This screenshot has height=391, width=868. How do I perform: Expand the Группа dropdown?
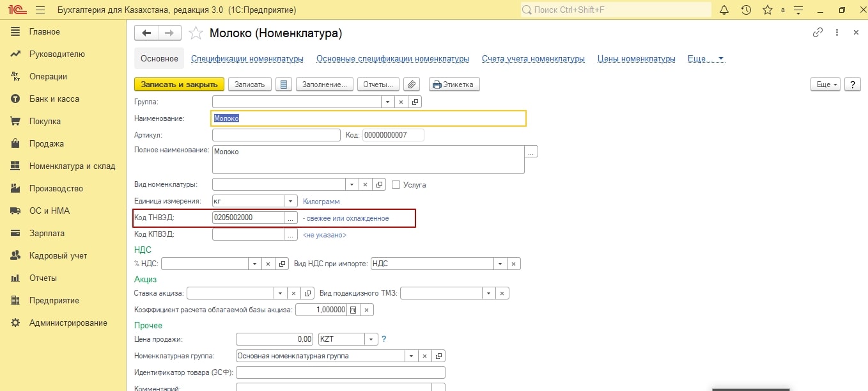[387, 102]
